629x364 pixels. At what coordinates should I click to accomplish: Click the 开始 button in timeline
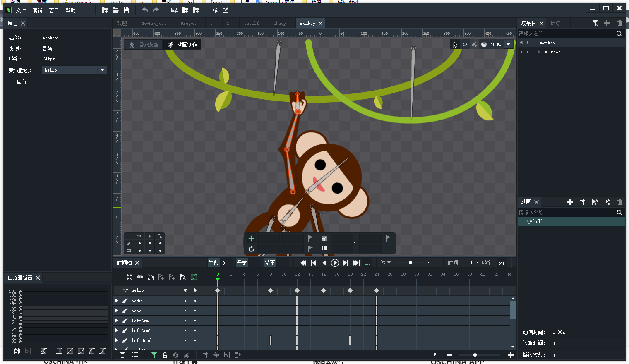pyautogui.click(x=242, y=262)
